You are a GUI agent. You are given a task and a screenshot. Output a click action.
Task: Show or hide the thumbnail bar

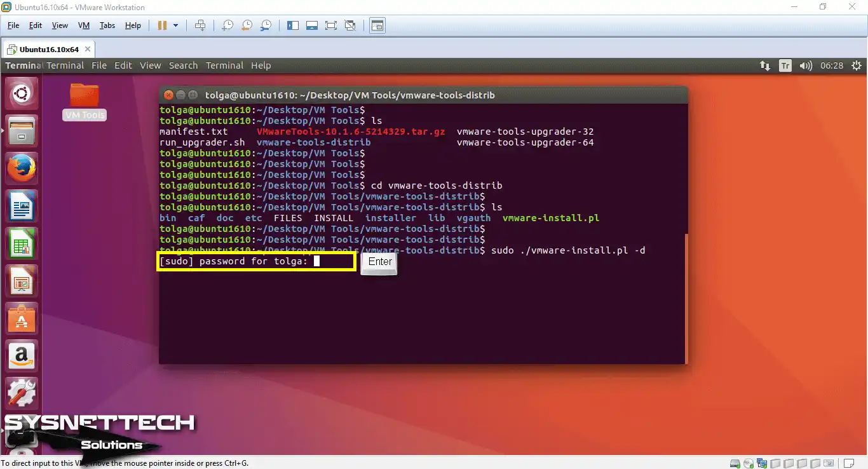[x=311, y=25]
